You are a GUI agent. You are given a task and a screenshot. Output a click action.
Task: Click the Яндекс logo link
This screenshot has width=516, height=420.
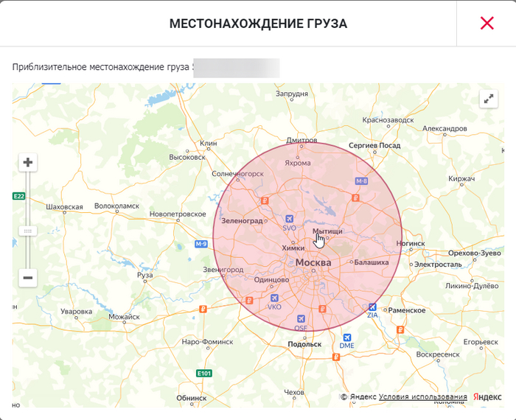tap(487, 397)
